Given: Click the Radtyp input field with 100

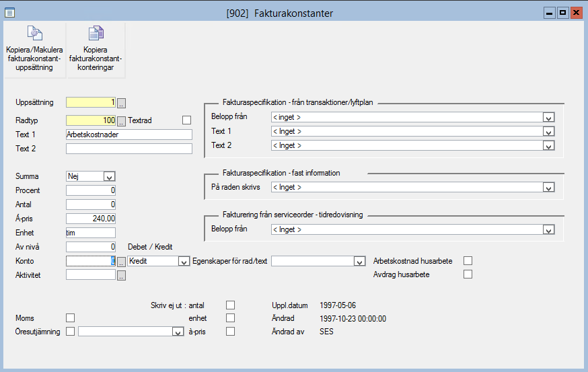Looking at the screenshot, I should pyautogui.click(x=91, y=120).
